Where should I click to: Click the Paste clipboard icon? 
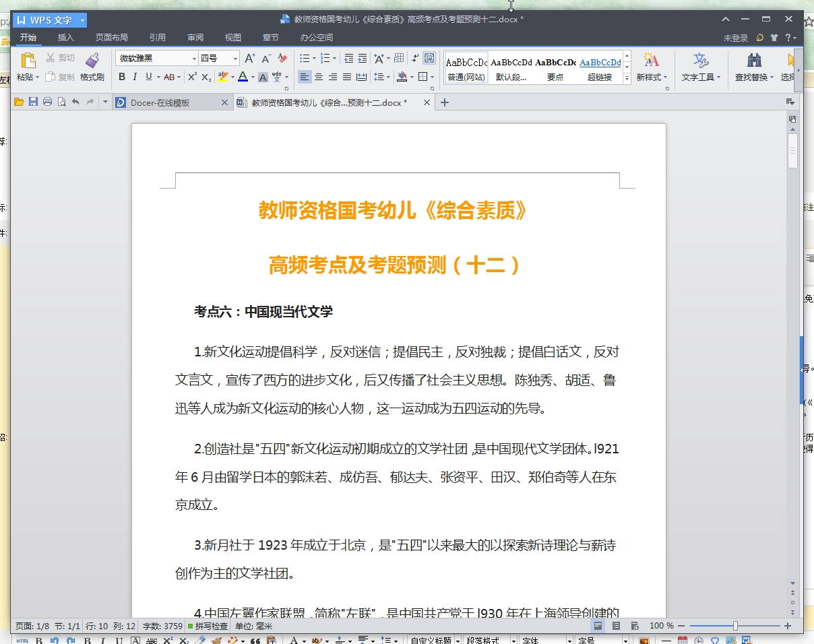(28, 60)
